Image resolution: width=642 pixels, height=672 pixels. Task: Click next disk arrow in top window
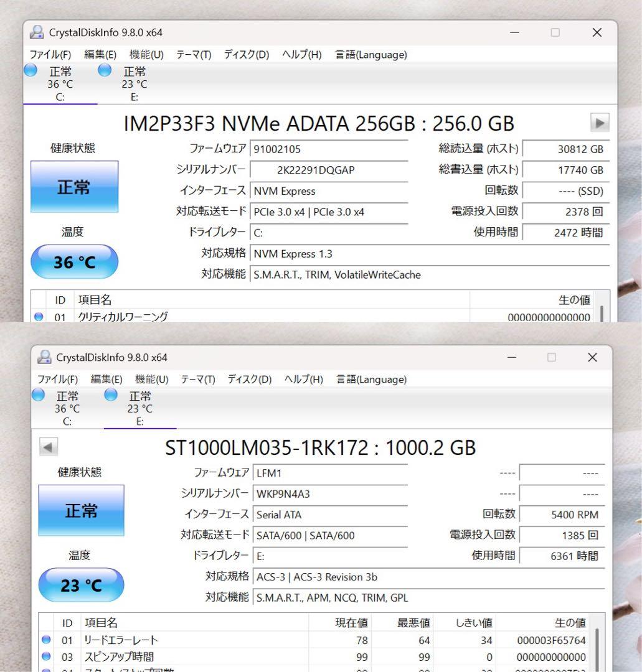(600, 123)
